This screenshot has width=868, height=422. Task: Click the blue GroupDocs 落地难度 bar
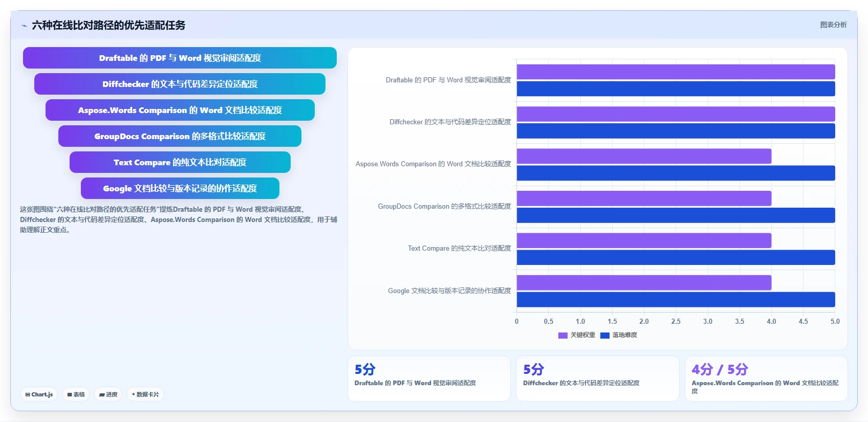[x=676, y=215]
